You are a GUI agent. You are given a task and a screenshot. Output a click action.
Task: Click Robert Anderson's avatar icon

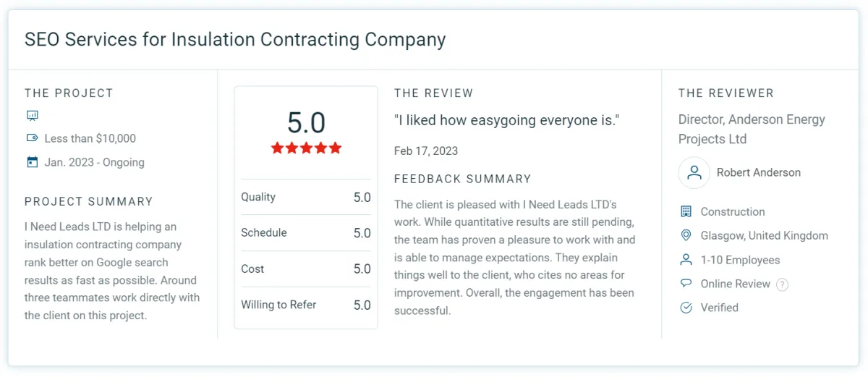tap(694, 173)
